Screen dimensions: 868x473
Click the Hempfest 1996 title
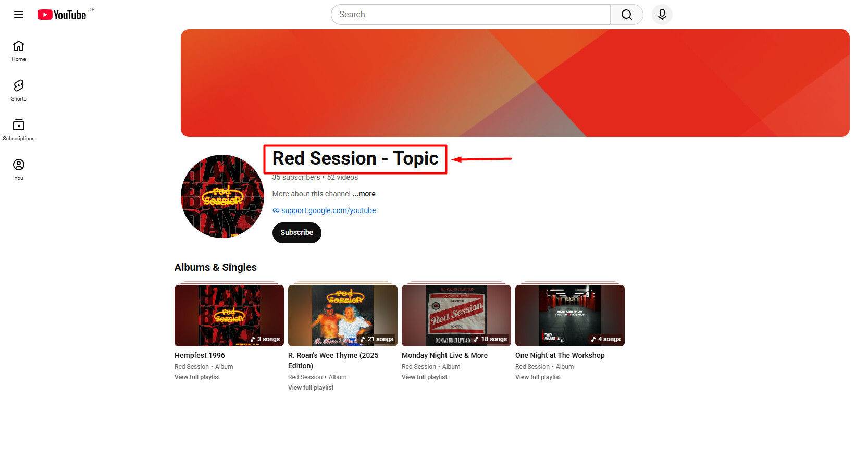(200, 355)
